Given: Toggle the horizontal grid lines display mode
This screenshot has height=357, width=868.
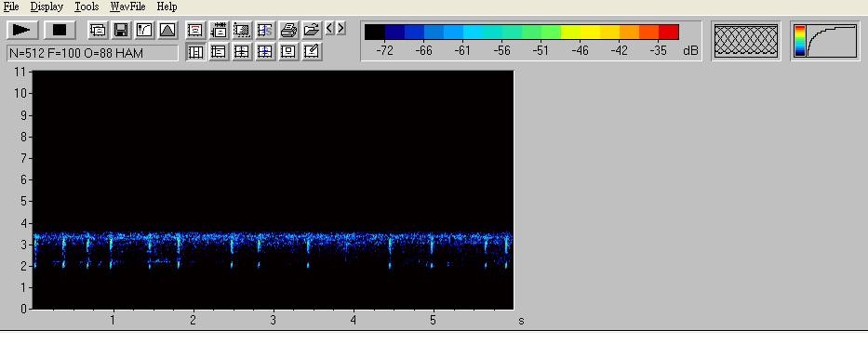Looking at the screenshot, I should coord(219,52).
